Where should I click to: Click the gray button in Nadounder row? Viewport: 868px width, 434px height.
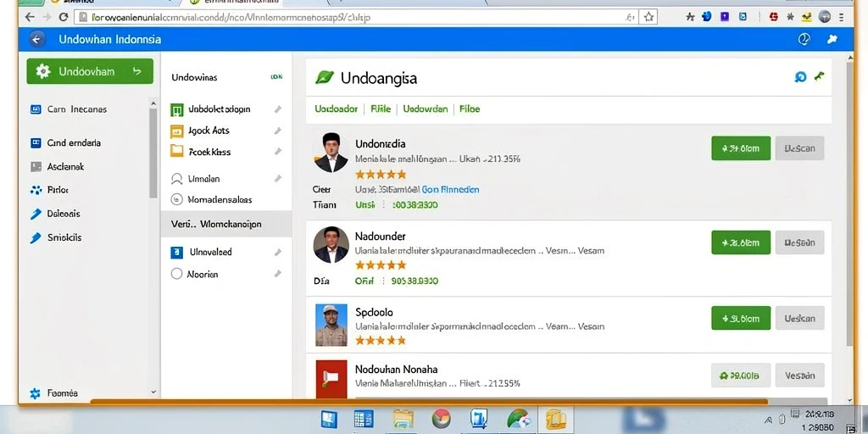(799, 242)
